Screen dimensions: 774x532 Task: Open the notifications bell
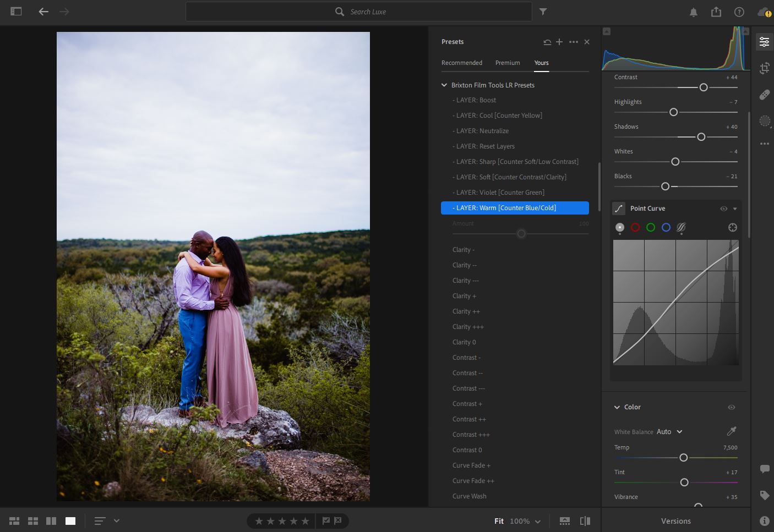pos(694,12)
